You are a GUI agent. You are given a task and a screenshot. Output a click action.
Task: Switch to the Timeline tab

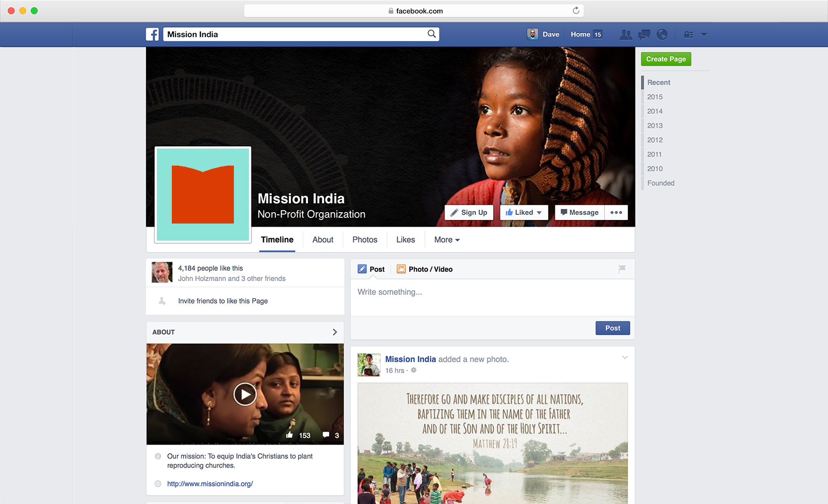[277, 240]
